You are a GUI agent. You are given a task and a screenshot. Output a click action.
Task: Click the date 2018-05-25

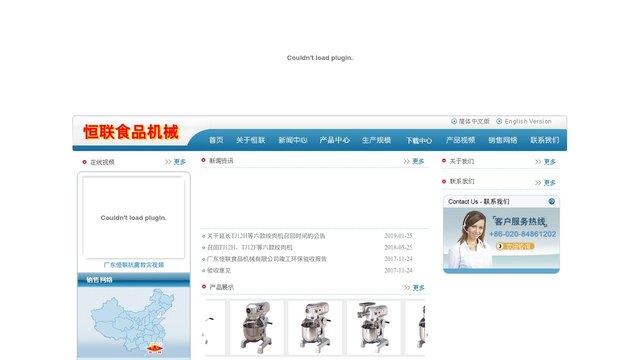[x=398, y=247]
